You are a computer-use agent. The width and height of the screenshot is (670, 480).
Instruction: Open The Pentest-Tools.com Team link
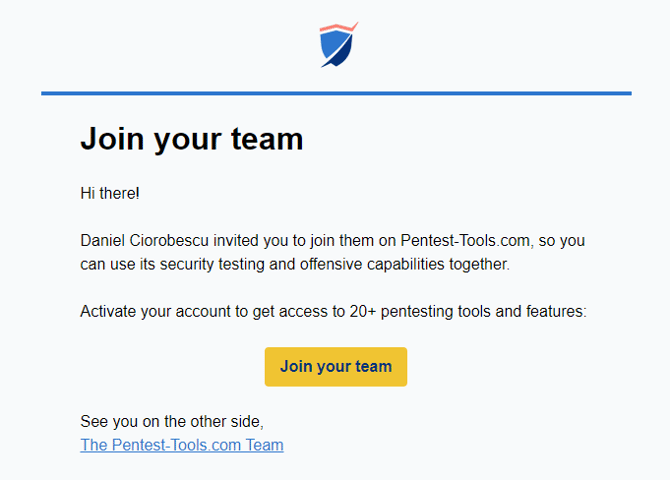tap(182, 445)
